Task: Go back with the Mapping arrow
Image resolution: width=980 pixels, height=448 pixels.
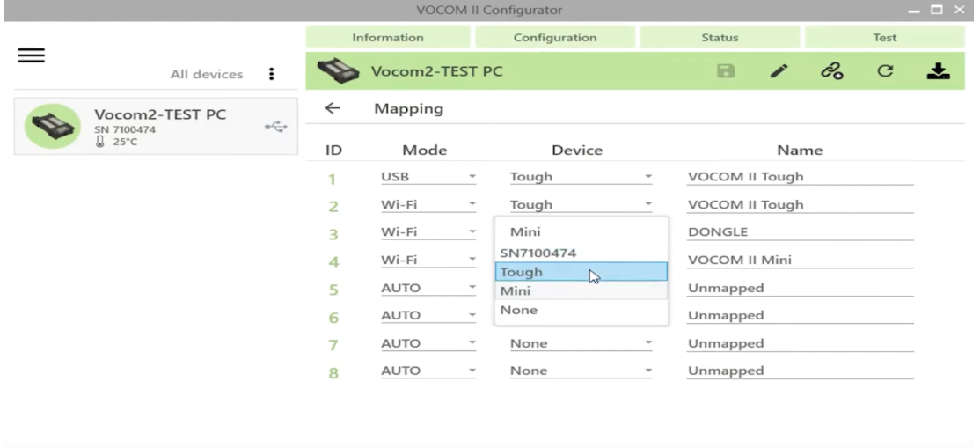Action: (333, 108)
